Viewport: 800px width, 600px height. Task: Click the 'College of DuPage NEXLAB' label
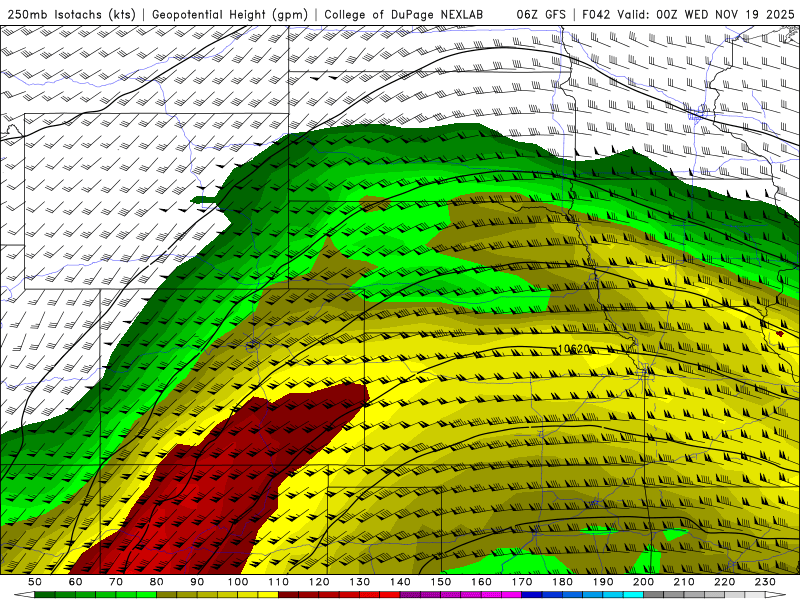[404, 14]
